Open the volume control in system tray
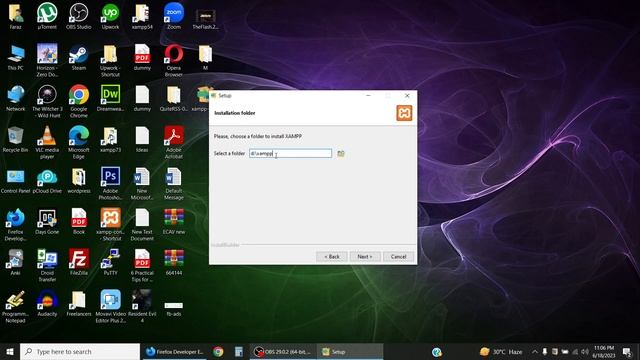 [x=584, y=351]
